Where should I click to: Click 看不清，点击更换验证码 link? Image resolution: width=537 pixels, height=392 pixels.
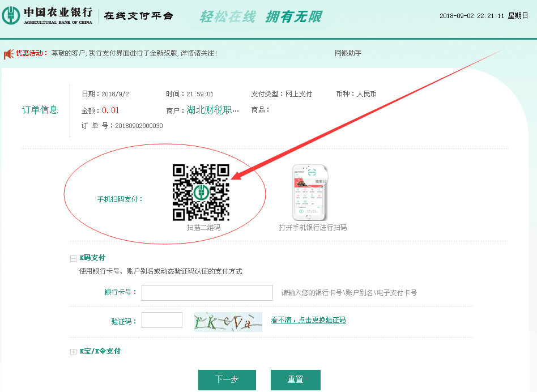(x=309, y=320)
